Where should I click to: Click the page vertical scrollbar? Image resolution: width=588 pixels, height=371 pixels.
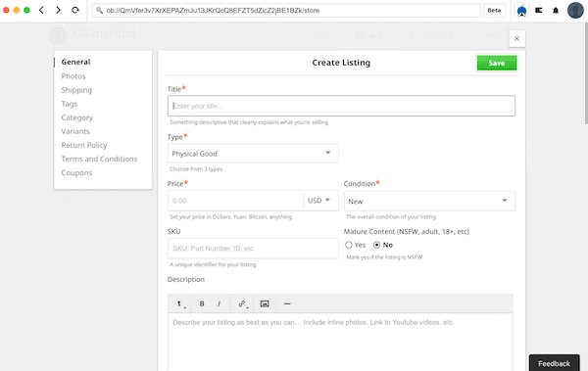point(586,73)
